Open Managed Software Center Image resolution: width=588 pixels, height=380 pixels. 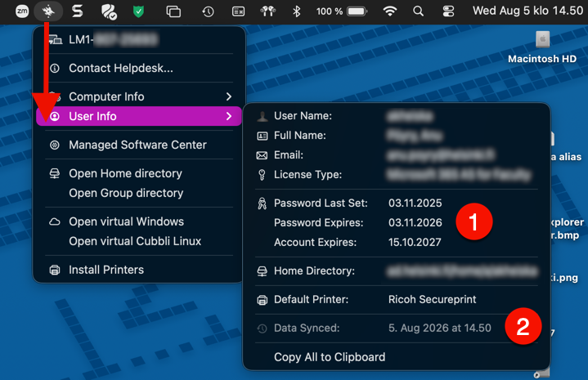click(x=139, y=145)
